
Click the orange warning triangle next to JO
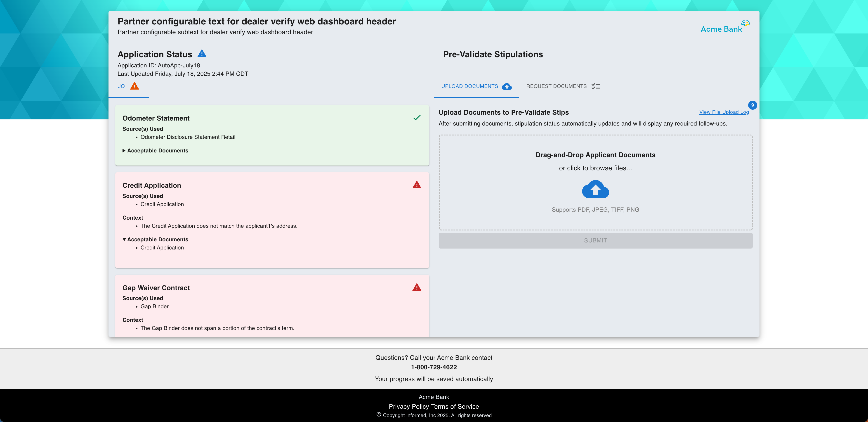click(x=134, y=86)
